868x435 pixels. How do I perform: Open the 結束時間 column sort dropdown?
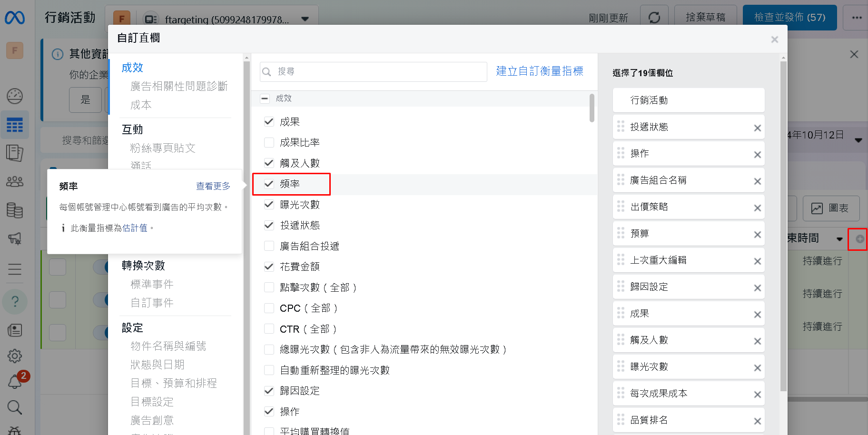[x=839, y=239]
